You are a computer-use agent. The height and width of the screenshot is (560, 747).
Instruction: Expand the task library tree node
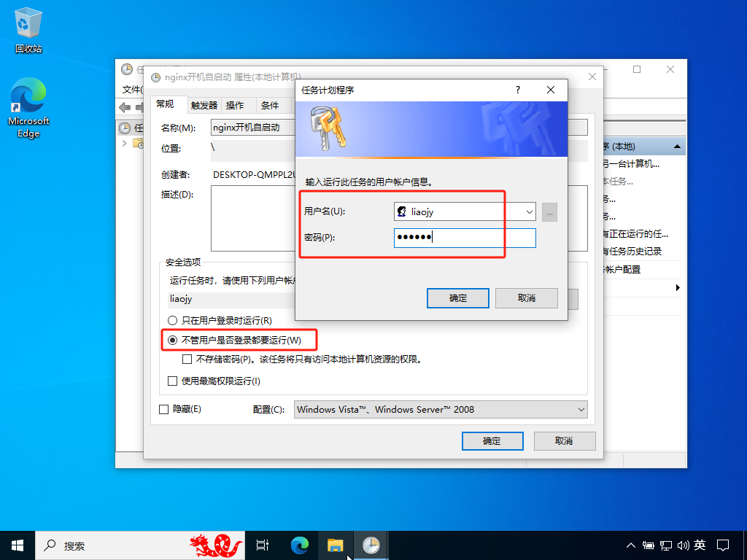click(x=125, y=144)
